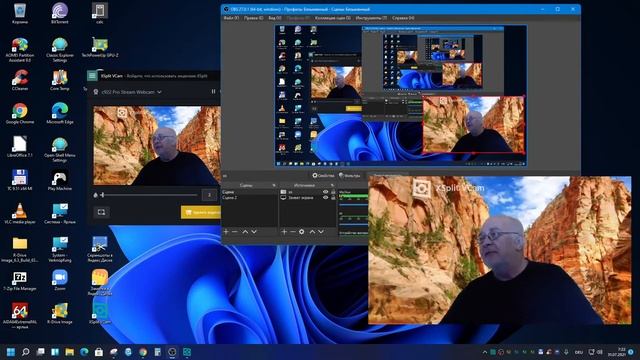Open the Коллекция сцен menu in OBS
Viewport: 640px width, 360px height.
tap(333, 18)
